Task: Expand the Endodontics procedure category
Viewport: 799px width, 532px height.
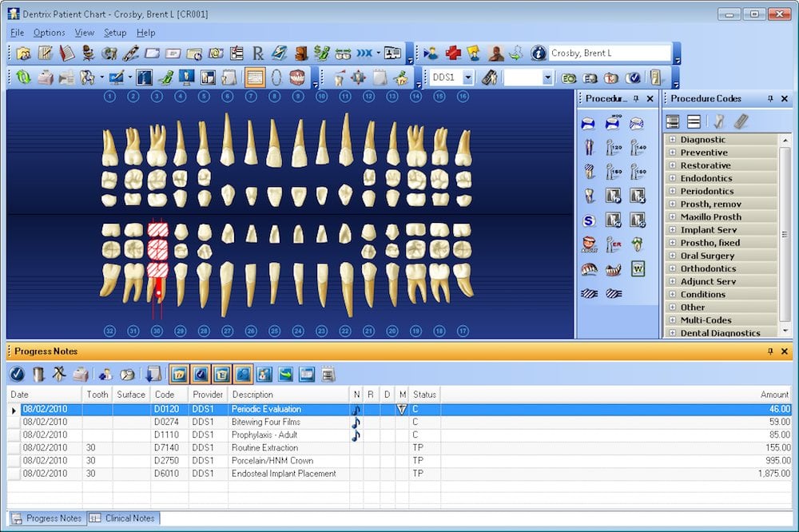Action: coord(673,178)
